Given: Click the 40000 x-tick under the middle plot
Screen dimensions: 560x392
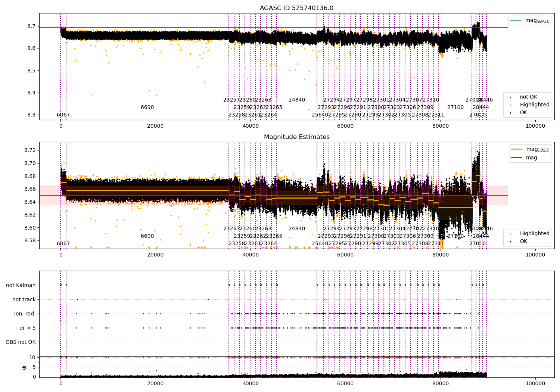Looking at the screenshot, I should coord(251,255).
